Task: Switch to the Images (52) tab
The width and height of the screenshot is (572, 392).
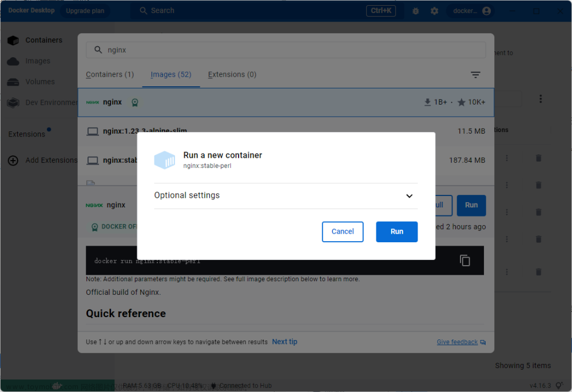Action: 171,74
